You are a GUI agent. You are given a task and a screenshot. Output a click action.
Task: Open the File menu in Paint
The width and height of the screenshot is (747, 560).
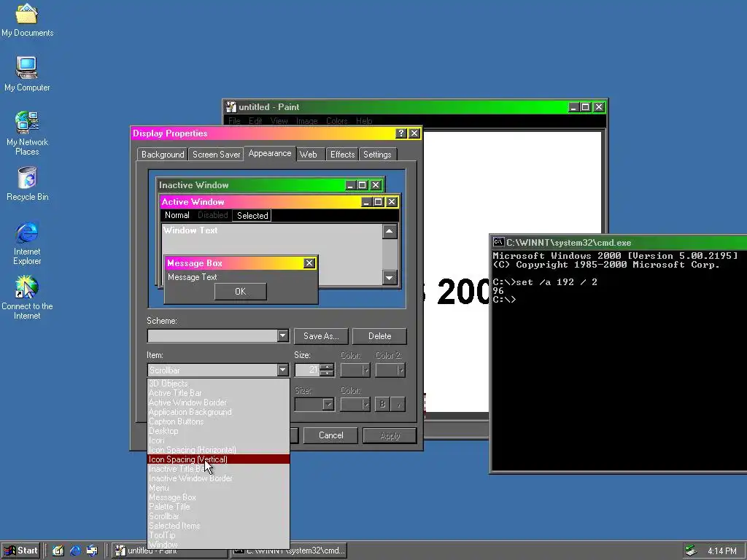234,121
